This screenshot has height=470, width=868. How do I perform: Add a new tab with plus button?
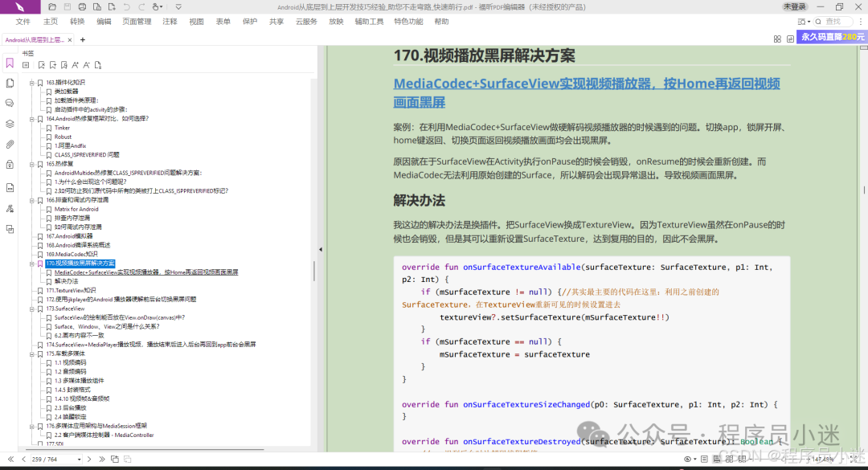point(83,40)
